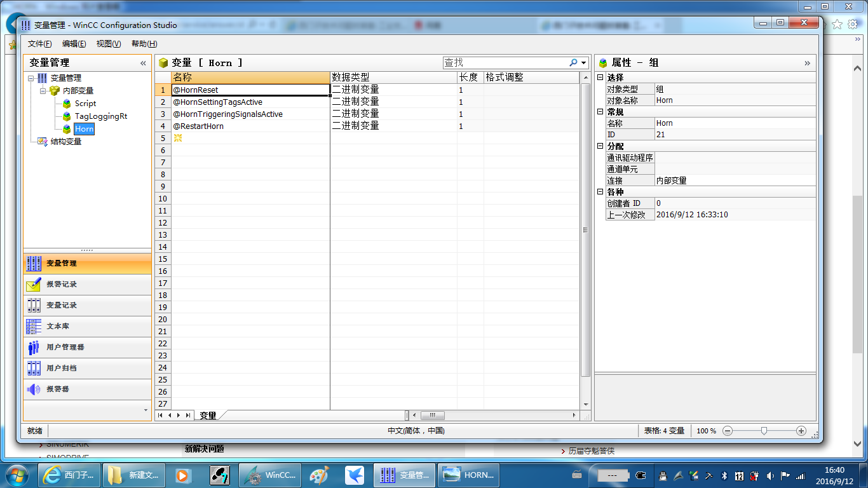Select the @RestartHorn tag cell
Image resolution: width=868 pixels, height=488 pixels.
pyautogui.click(x=251, y=126)
